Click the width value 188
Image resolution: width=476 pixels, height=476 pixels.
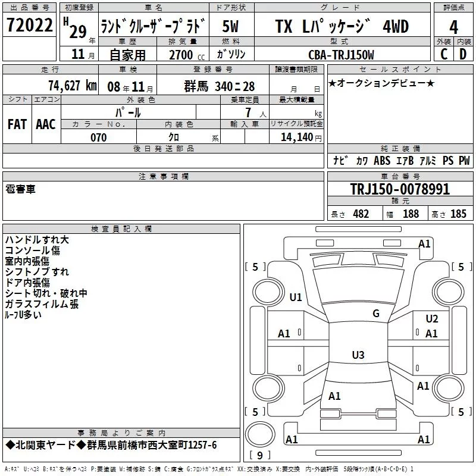(x=411, y=214)
